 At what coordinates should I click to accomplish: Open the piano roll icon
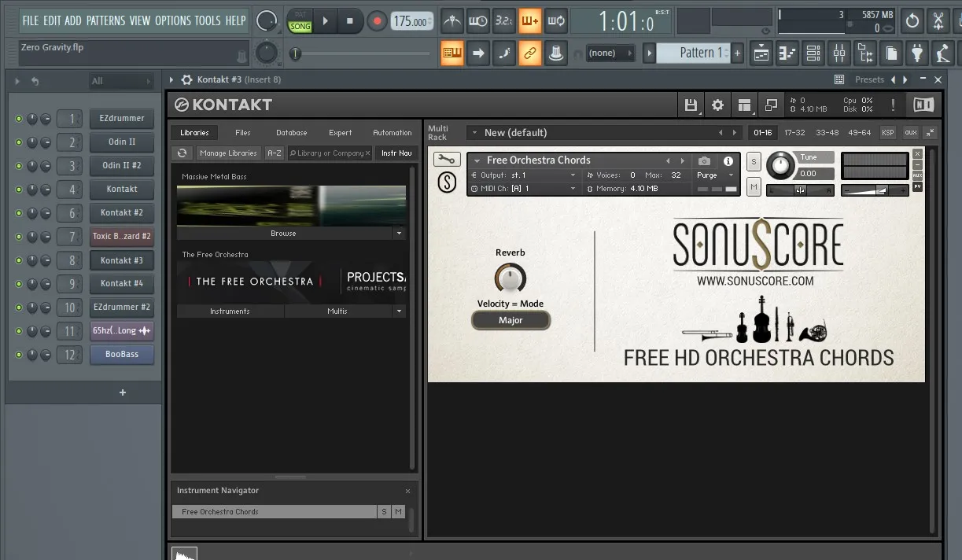[787, 53]
